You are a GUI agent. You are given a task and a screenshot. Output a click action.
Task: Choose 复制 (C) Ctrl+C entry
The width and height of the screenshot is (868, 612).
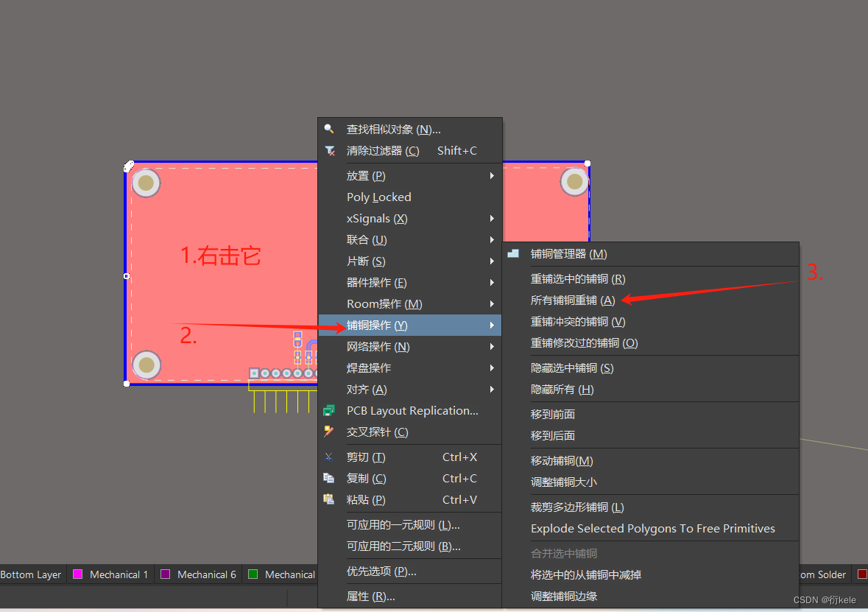[410, 478]
